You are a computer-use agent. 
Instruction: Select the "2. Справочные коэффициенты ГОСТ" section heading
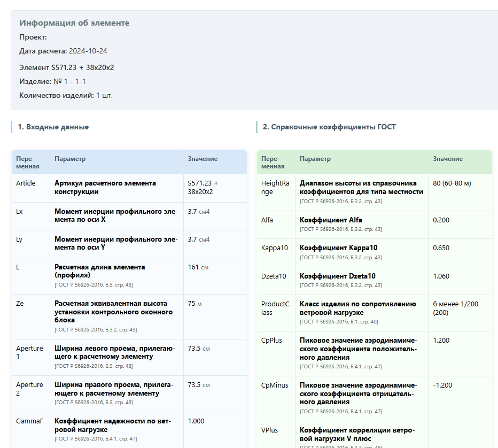tap(329, 127)
